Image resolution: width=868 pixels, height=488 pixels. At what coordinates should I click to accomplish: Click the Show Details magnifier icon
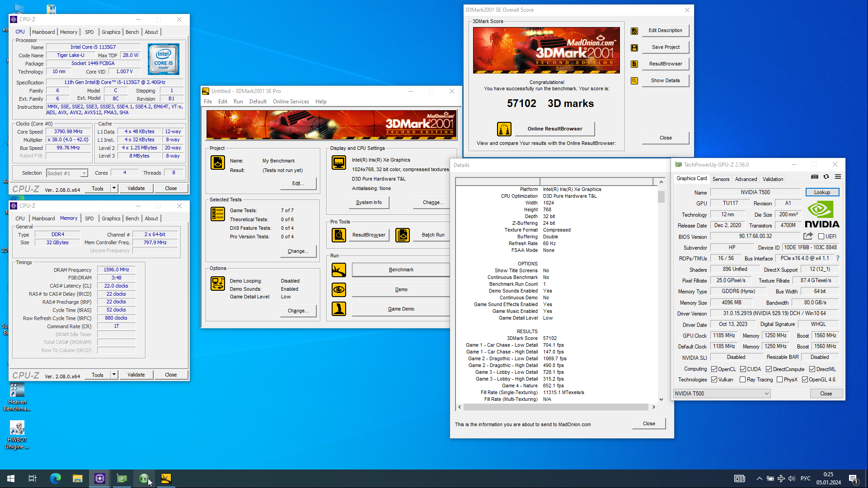point(634,81)
